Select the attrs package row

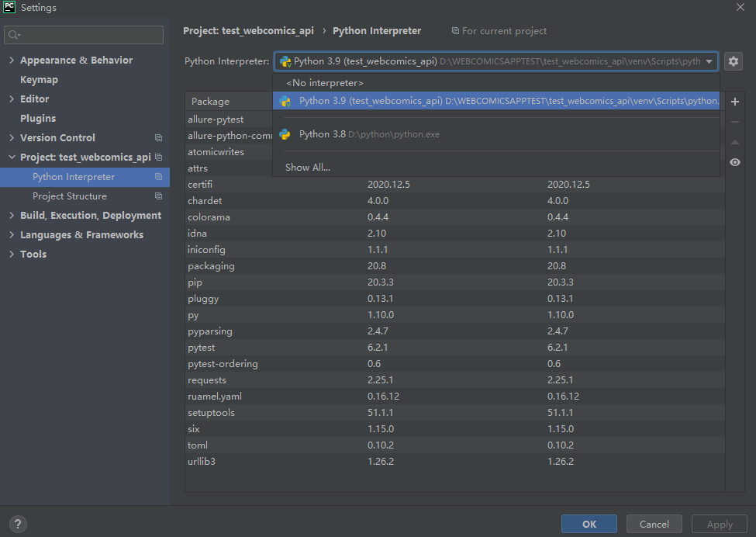[229, 168]
